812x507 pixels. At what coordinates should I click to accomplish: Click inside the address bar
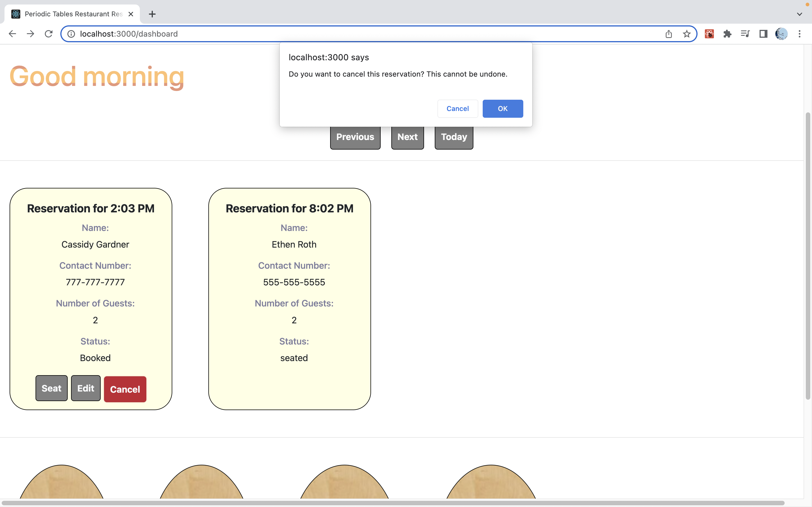pos(235,34)
